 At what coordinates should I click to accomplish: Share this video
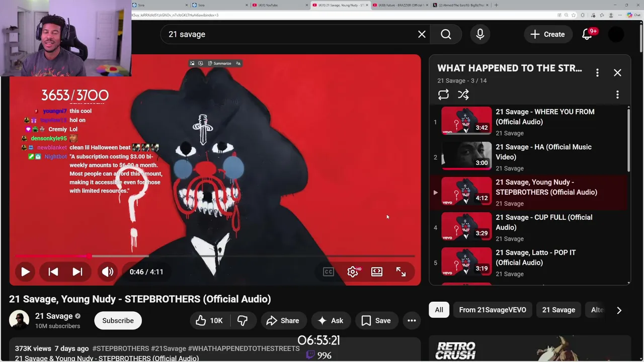point(283,321)
